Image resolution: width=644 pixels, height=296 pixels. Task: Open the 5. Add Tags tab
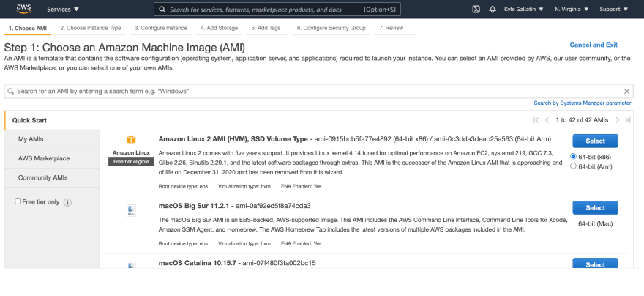[x=266, y=28]
